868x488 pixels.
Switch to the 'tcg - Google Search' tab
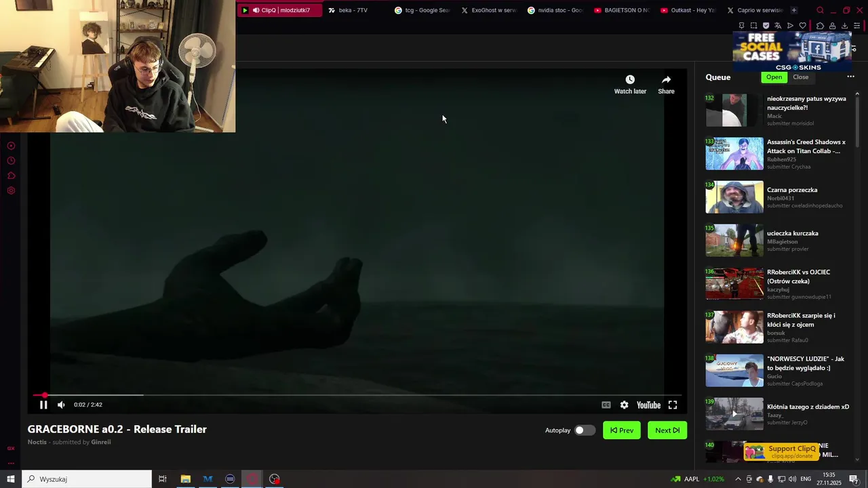[x=422, y=10]
